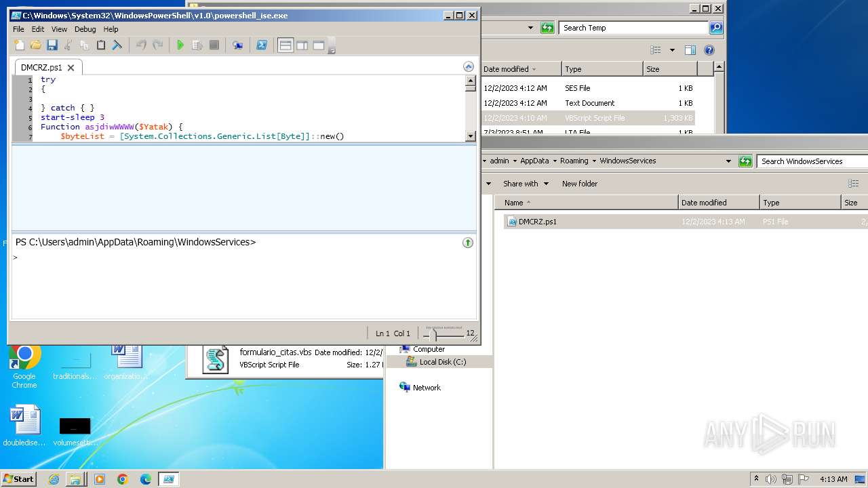Copy selection using the toolbar Copy icon
This screenshot has width=868, height=488.
pyautogui.click(x=84, y=45)
